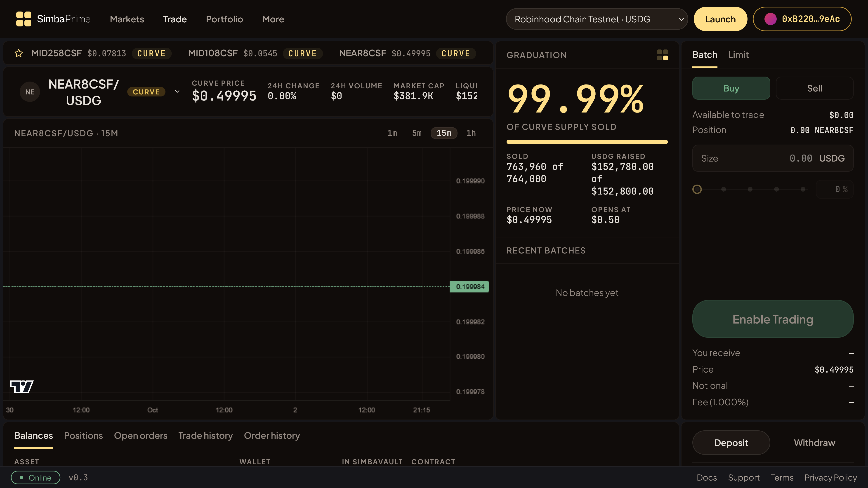Click the NE token avatar

(30, 92)
